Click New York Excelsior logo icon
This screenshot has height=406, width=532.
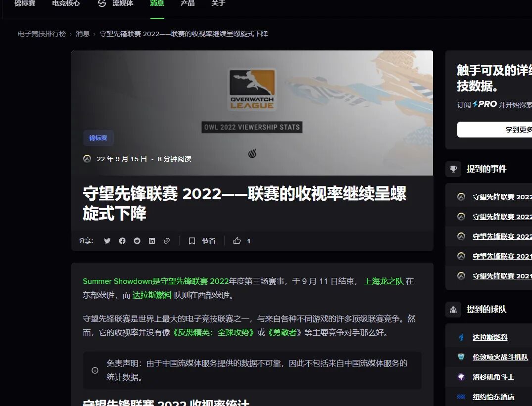461,397
